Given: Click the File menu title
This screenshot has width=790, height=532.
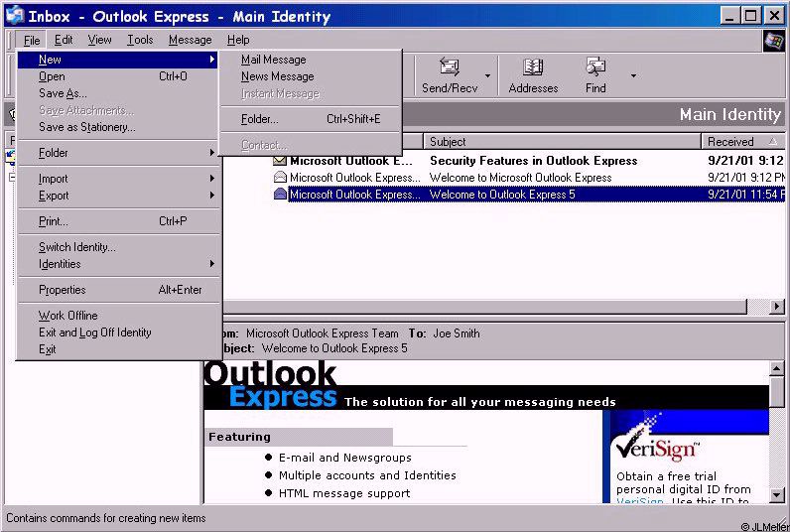Looking at the screenshot, I should pyautogui.click(x=31, y=40).
